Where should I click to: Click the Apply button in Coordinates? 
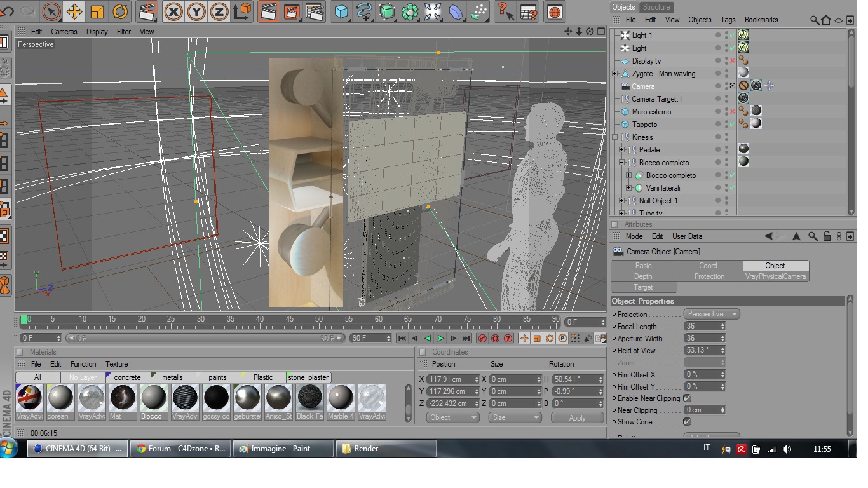(577, 417)
